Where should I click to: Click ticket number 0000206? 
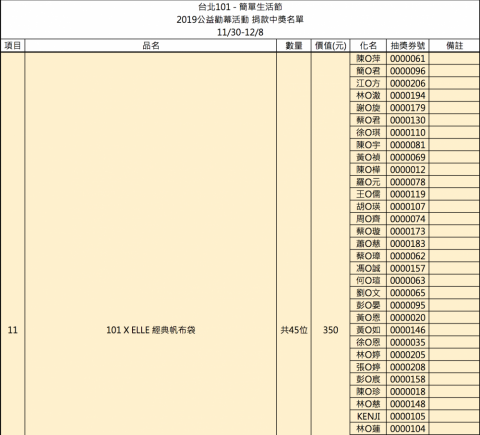(x=408, y=83)
